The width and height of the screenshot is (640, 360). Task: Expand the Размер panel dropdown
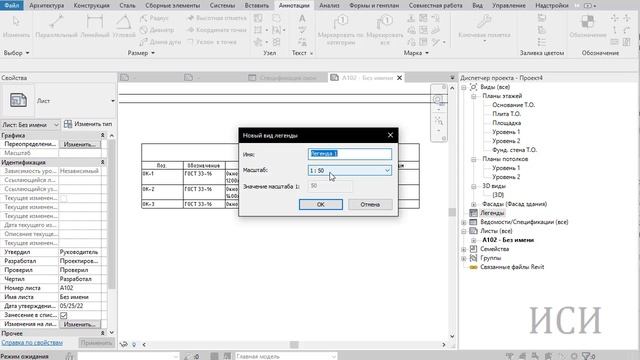[x=153, y=53]
